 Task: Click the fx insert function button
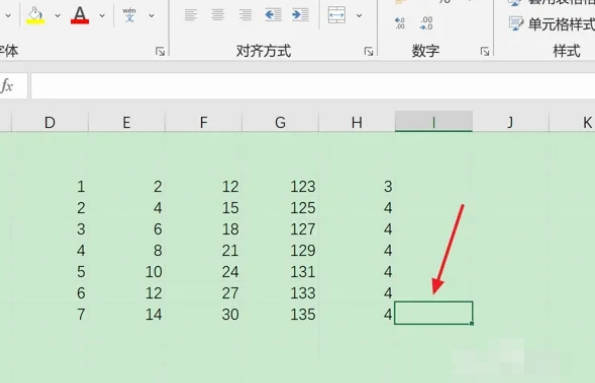(x=7, y=86)
